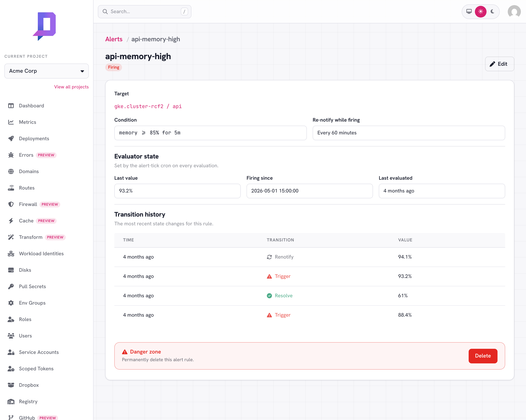Click the Env Groups gear icon
Viewport: 526px width, 420px height.
click(11, 303)
